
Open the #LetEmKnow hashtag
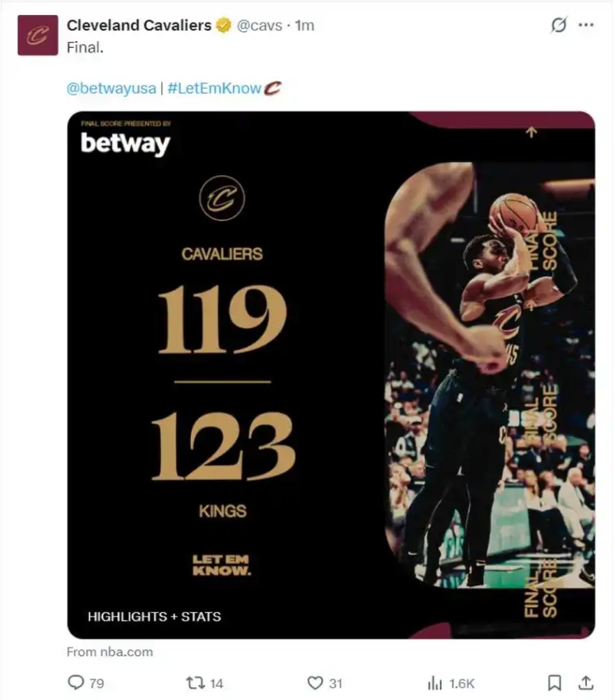(213, 88)
